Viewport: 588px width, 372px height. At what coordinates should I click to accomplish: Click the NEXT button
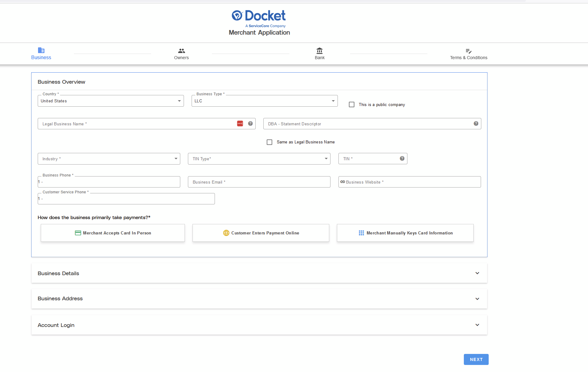[x=476, y=359]
